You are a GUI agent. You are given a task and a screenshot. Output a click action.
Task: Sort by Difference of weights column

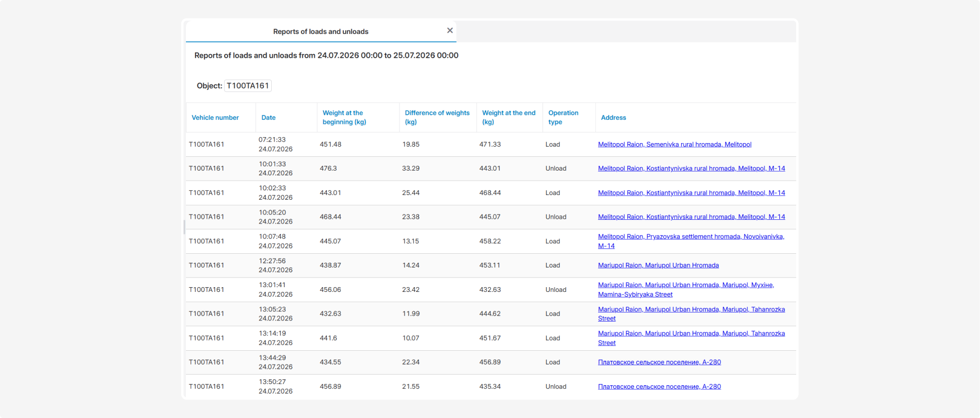click(437, 118)
